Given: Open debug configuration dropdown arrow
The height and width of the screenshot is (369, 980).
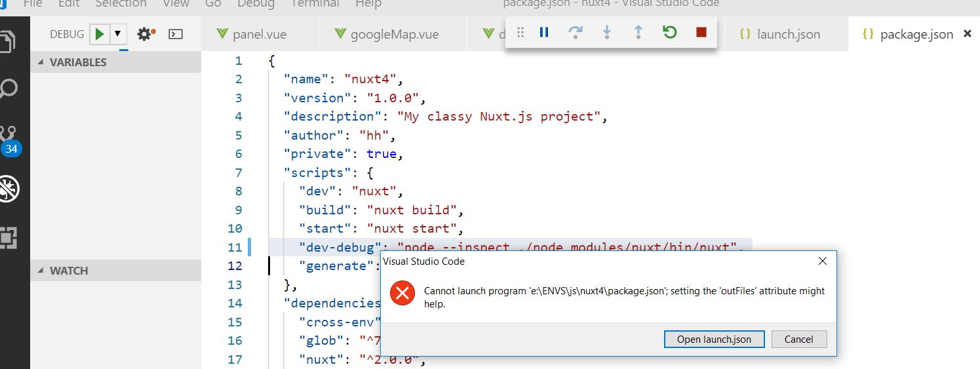Looking at the screenshot, I should (x=117, y=34).
